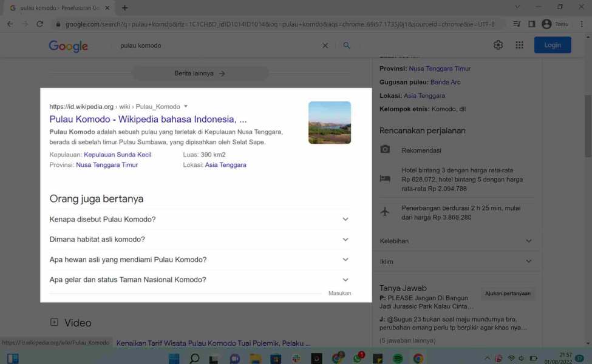This screenshot has width=592, height=364.
Task: Click the Login button
Action: pos(553,45)
